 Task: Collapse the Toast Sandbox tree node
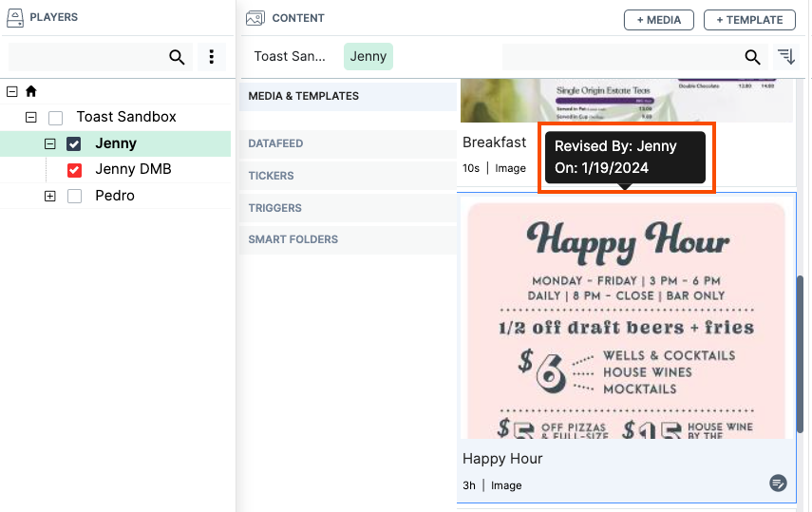pos(30,118)
